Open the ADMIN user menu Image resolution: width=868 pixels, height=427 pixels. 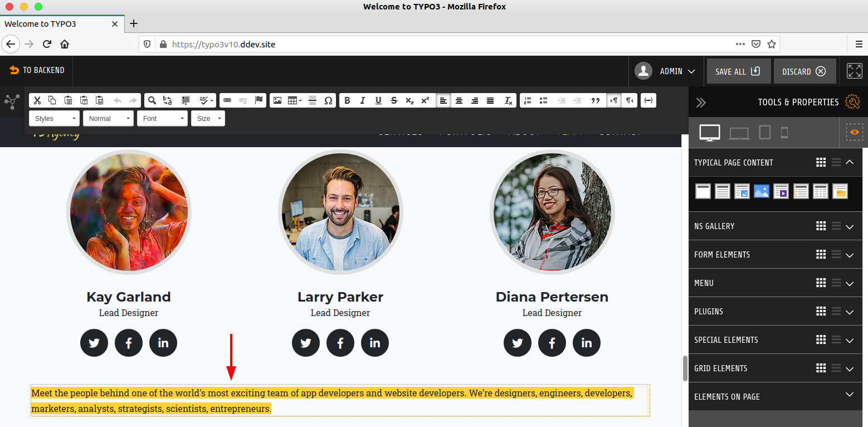pos(666,71)
